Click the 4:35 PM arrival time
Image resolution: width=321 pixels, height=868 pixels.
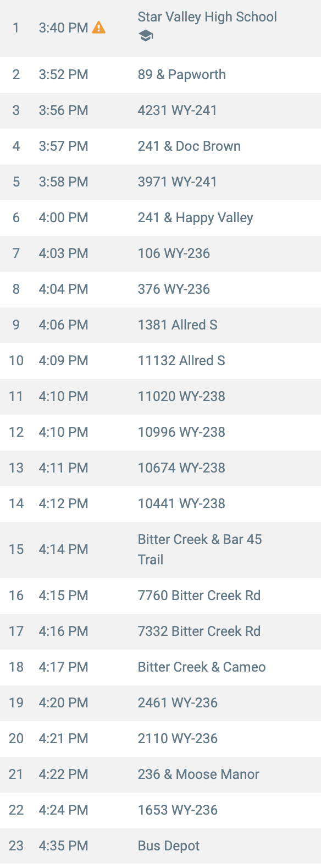[63, 846]
